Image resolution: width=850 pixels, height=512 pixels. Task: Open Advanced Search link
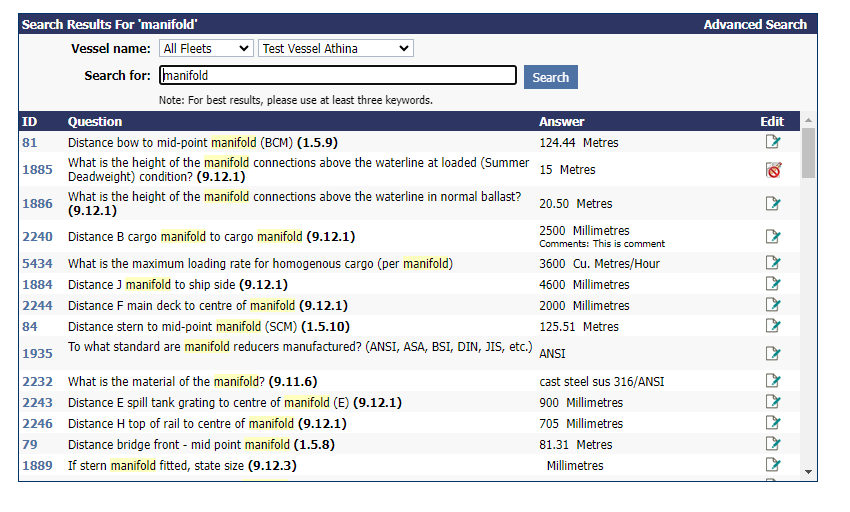click(754, 24)
